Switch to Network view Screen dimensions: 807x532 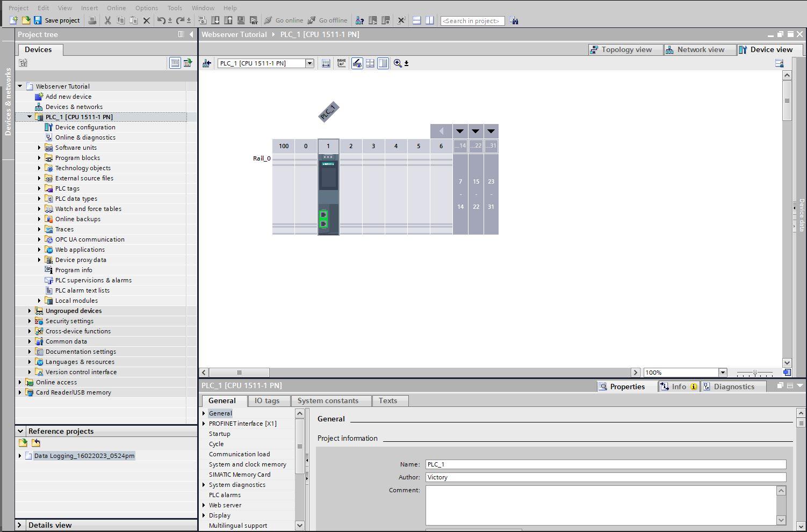coord(698,49)
